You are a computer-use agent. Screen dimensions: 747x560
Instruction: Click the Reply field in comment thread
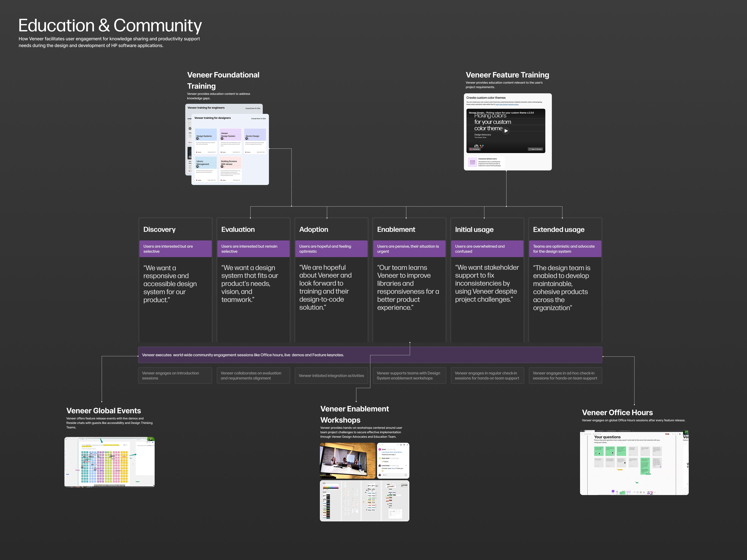pos(392,475)
